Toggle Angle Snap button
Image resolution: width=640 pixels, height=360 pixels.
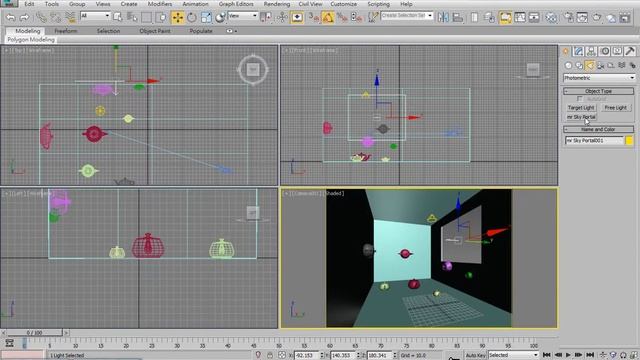click(x=328, y=17)
